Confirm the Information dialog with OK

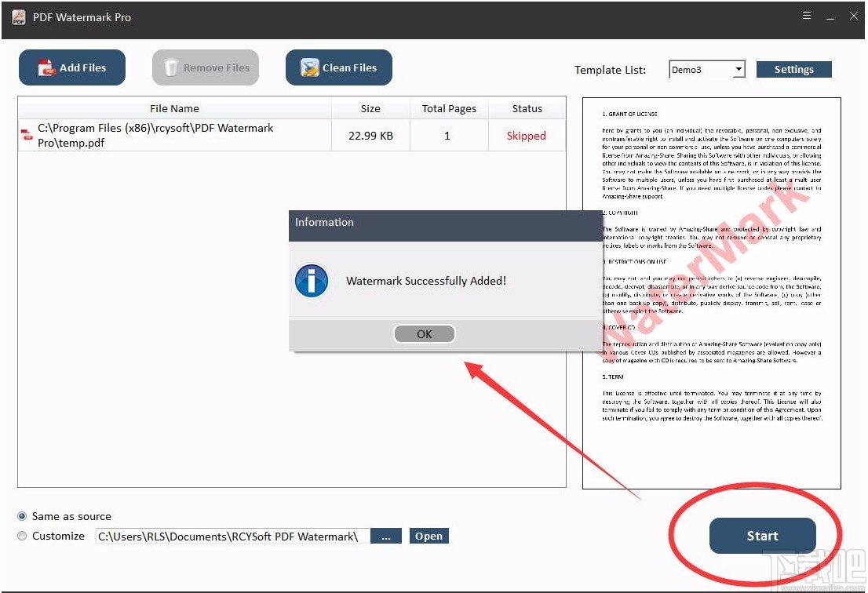tap(424, 333)
